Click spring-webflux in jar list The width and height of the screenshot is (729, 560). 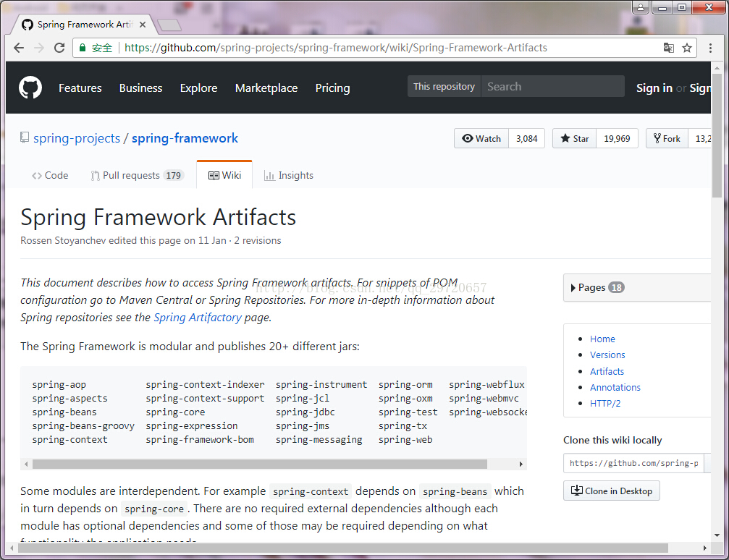(x=486, y=385)
